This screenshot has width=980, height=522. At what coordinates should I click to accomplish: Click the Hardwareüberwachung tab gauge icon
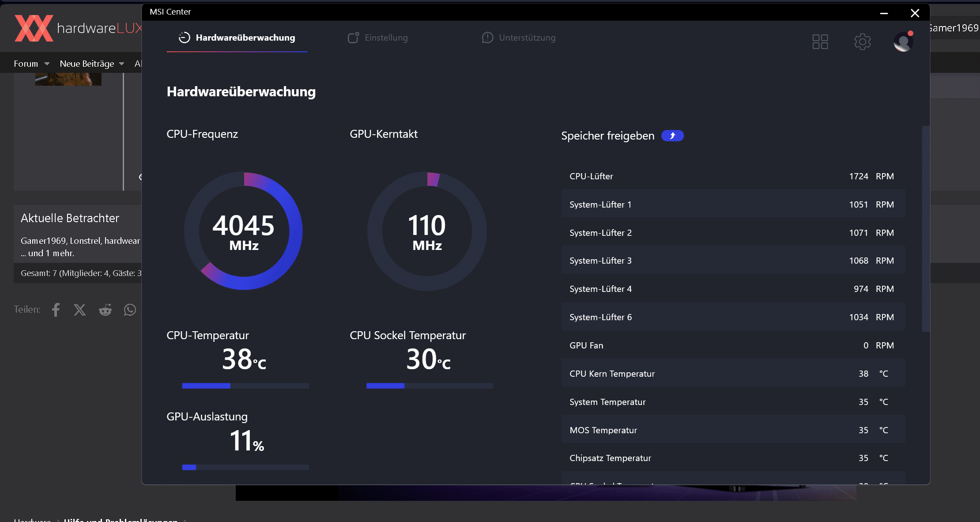(x=184, y=38)
